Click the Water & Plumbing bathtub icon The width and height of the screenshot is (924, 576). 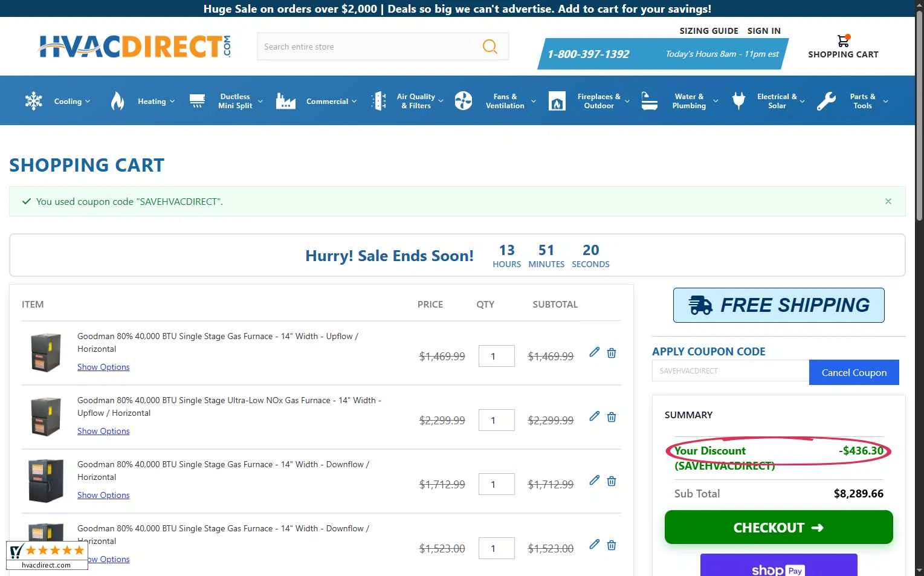click(x=649, y=101)
